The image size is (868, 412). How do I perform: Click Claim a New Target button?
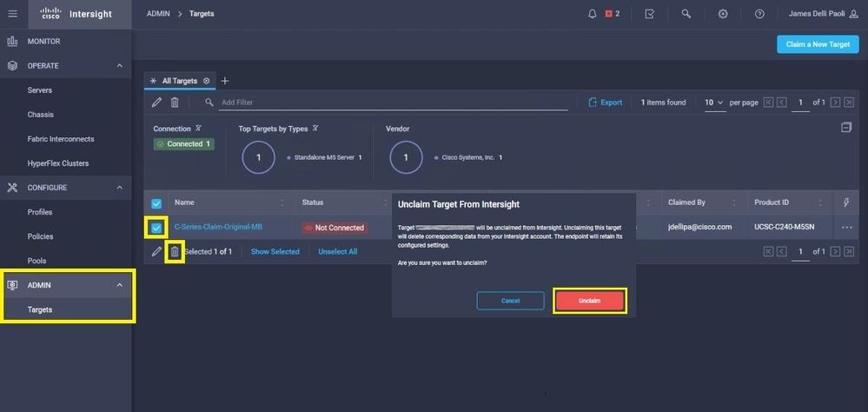pos(818,44)
